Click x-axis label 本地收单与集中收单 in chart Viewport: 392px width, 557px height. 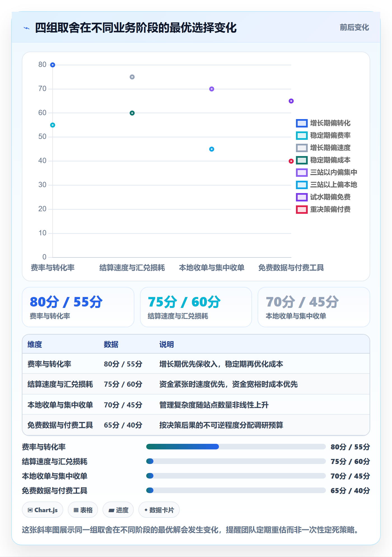(212, 268)
